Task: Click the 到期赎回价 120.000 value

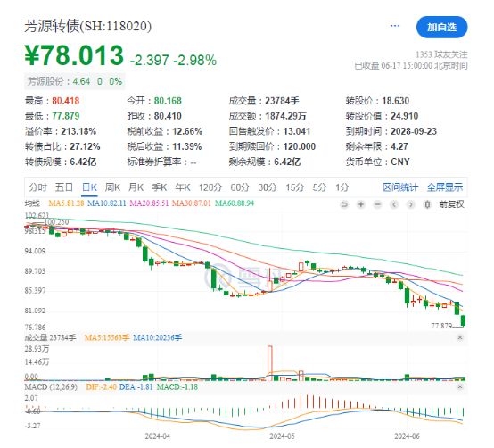Action: 300,146
